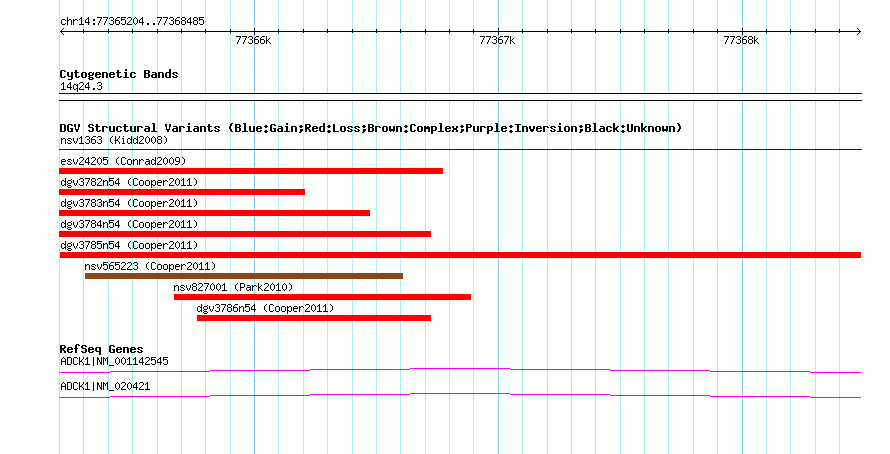Click the esv24205 (Conrad2009) label
The image size is (890, 454).
click(x=123, y=161)
